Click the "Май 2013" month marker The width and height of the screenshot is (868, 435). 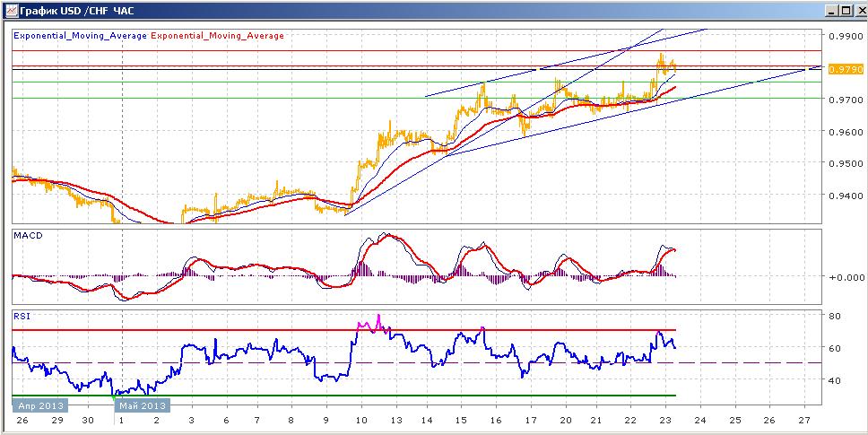(142, 405)
